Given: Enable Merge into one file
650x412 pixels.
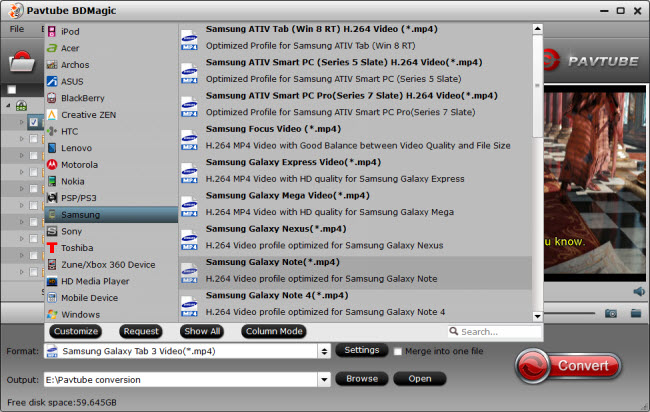Looking at the screenshot, I should click(x=398, y=351).
